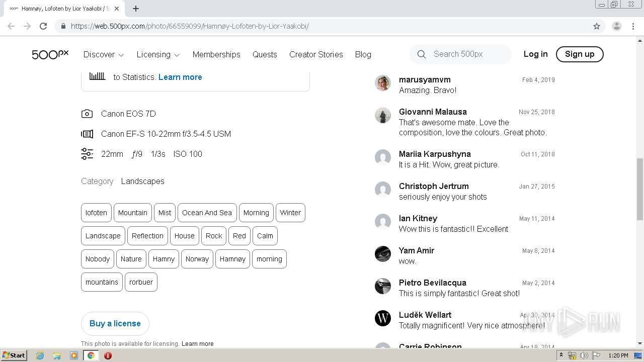644x362 pixels.
Task: Click the site padlock security icon
Action: tap(63, 26)
